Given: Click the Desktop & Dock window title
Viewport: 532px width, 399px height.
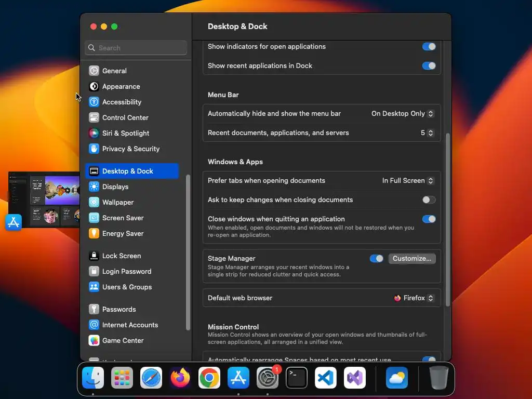Looking at the screenshot, I should [x=237, y=26].
